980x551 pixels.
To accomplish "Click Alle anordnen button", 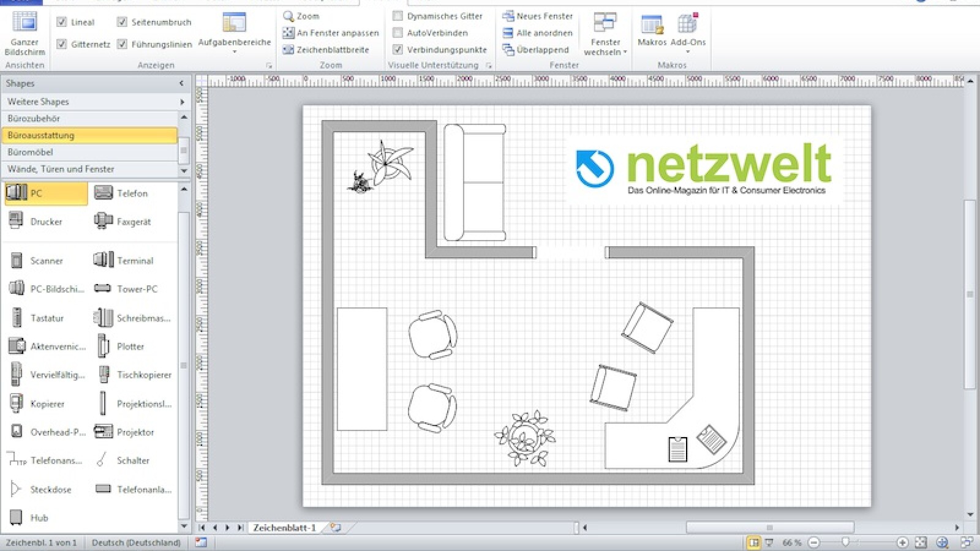I will [538, 33].
